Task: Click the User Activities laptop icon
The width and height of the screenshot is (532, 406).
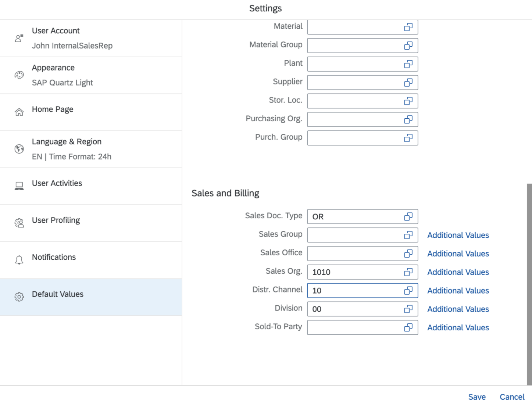Action: [x=19, y=186]
